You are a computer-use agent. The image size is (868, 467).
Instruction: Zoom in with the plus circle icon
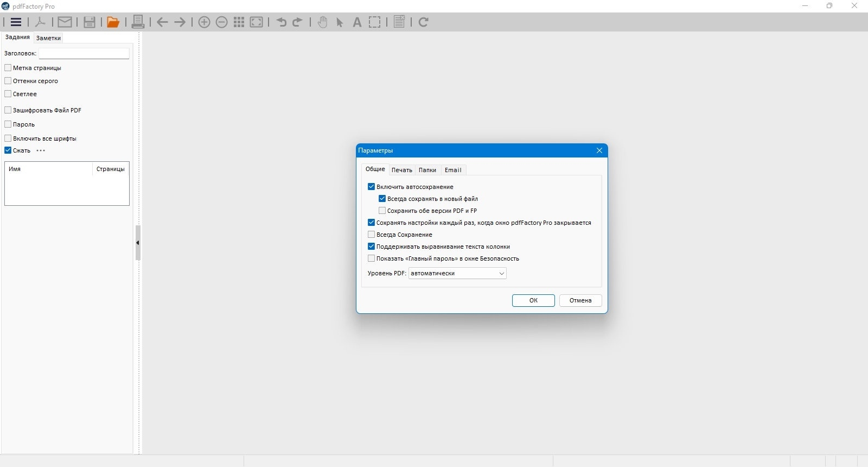click(204, 22)
